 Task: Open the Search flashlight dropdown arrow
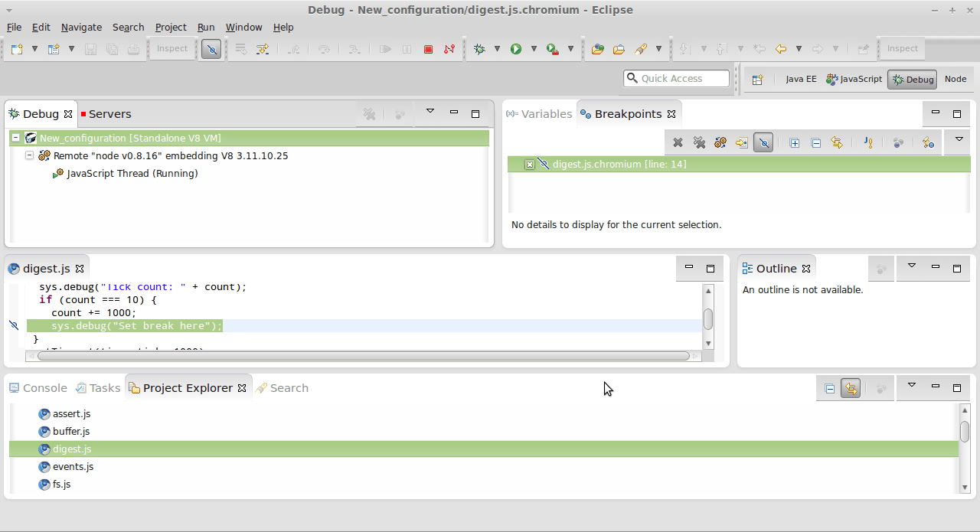(x=658, y=49)
